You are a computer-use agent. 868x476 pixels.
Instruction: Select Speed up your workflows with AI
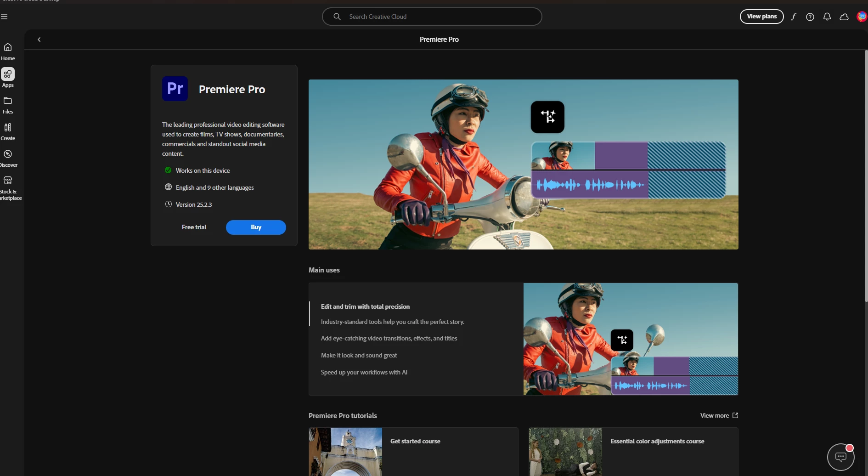pyautogui.click(x=364, y=372)
